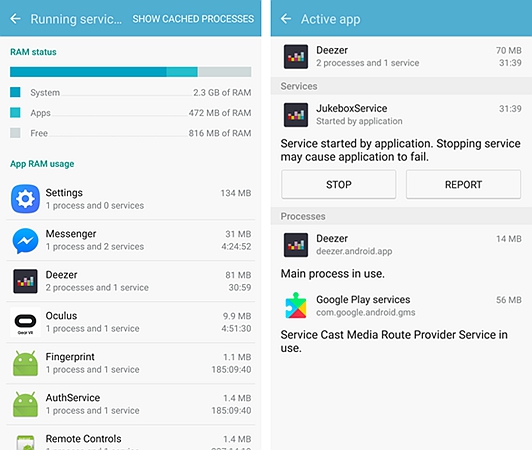
Task: Tap '134 MB' Settings memory value
Action: tap(236, 193)
